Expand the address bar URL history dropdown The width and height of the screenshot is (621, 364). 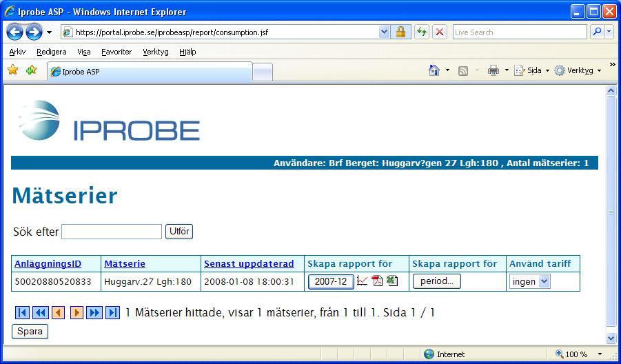point(384,32)
